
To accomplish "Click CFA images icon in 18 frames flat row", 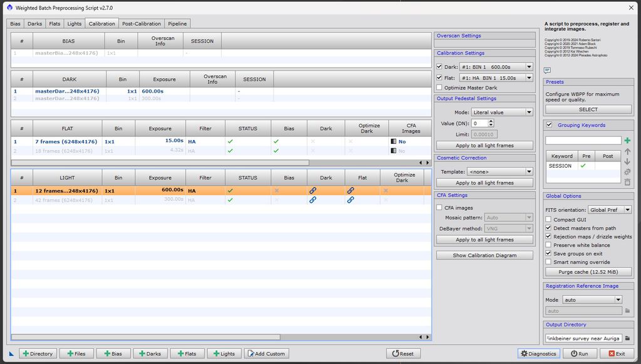I will coord(394,151).
